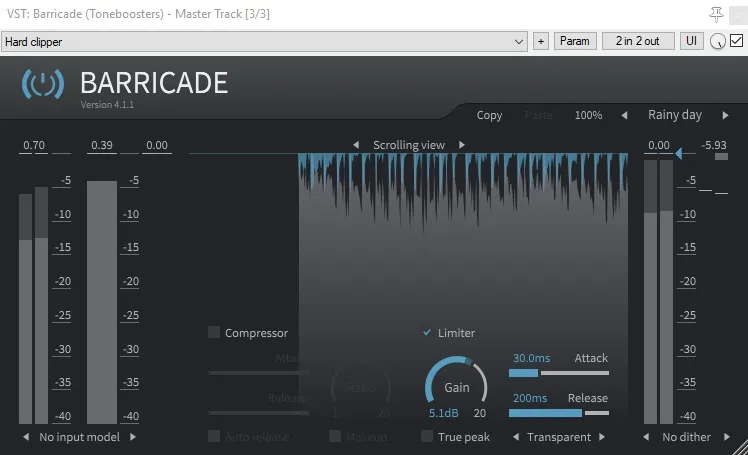Open the 2 in 2 out routing

coord(638,41)
